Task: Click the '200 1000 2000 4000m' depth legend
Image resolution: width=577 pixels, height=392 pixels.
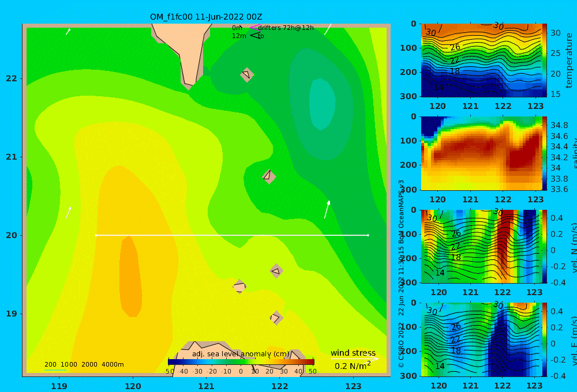Action: pyautogui.click(x=84, y=364)
